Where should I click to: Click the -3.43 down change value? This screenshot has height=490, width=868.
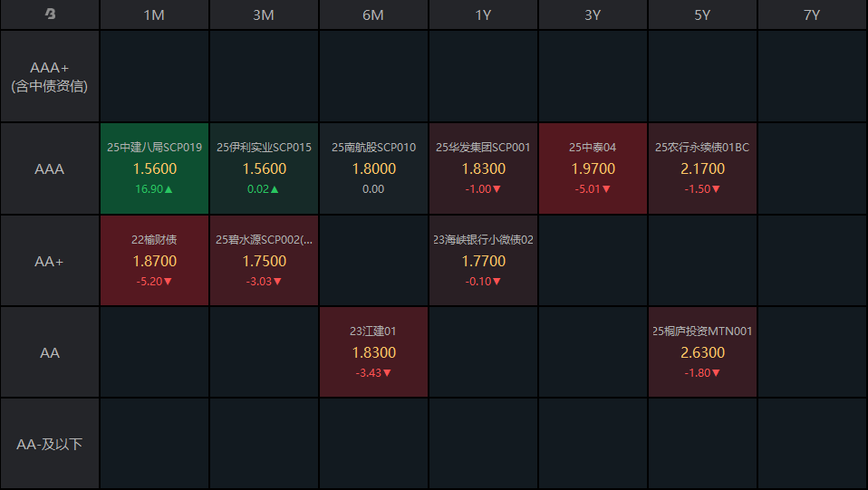[x=373, y=373]
